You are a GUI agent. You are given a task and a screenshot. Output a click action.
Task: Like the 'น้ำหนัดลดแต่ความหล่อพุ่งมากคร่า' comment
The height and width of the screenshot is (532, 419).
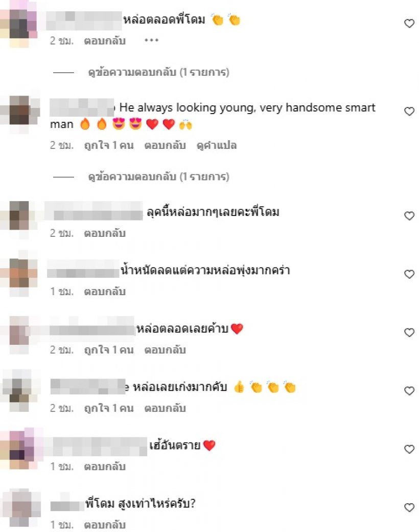pyautogui.click(x=409, y=274)
